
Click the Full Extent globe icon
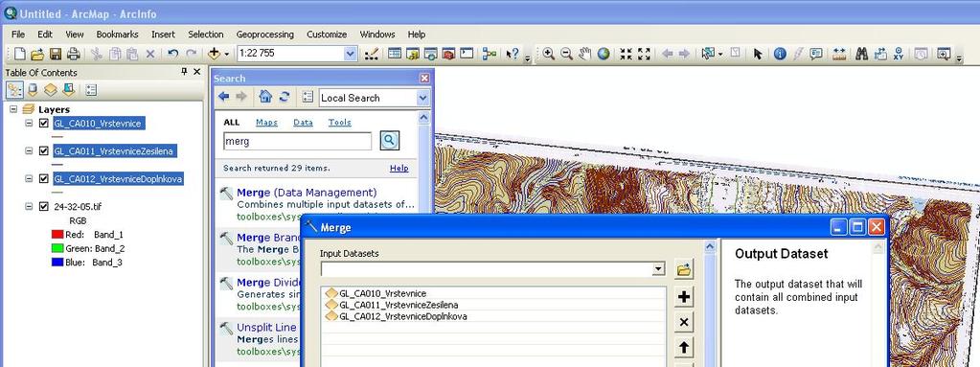(x=604, y=54)
